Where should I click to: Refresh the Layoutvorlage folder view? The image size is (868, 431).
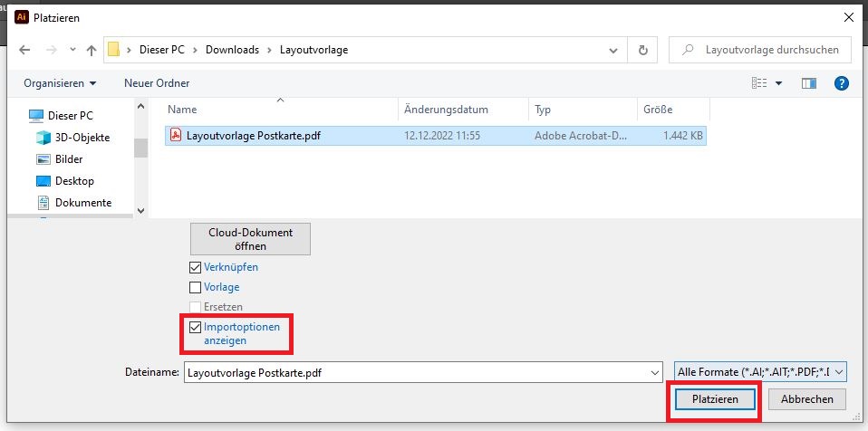642,50
